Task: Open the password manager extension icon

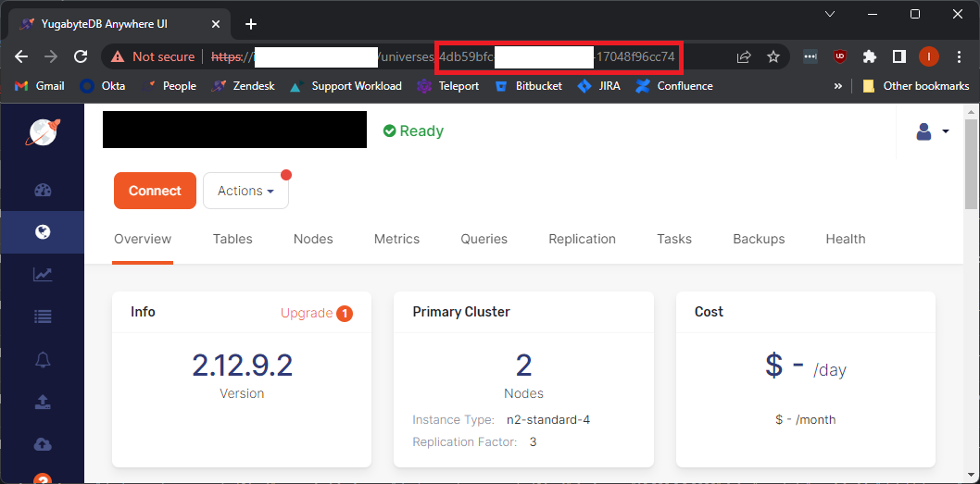Action: 810,56
